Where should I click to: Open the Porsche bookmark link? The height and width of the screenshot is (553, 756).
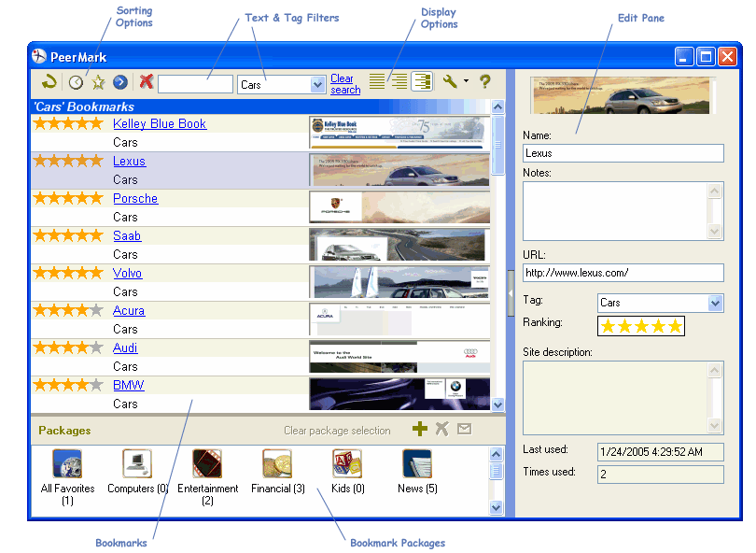pos(135,199)
